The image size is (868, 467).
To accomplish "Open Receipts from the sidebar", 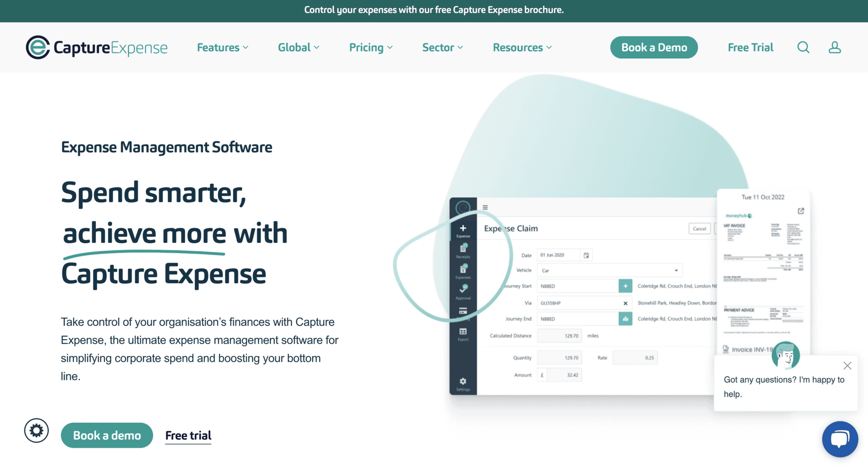I will pyautogui.click(x=463, y=251).
